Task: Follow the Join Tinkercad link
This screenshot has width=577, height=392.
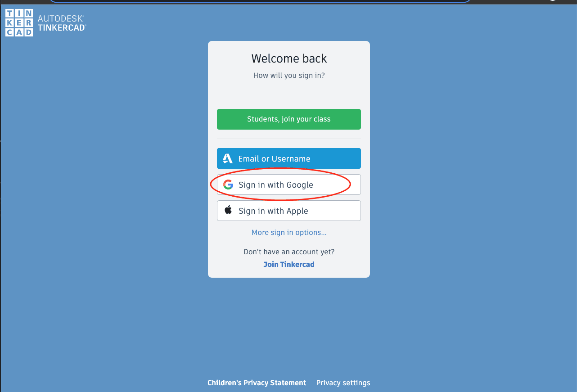Action: coord(289,264)
